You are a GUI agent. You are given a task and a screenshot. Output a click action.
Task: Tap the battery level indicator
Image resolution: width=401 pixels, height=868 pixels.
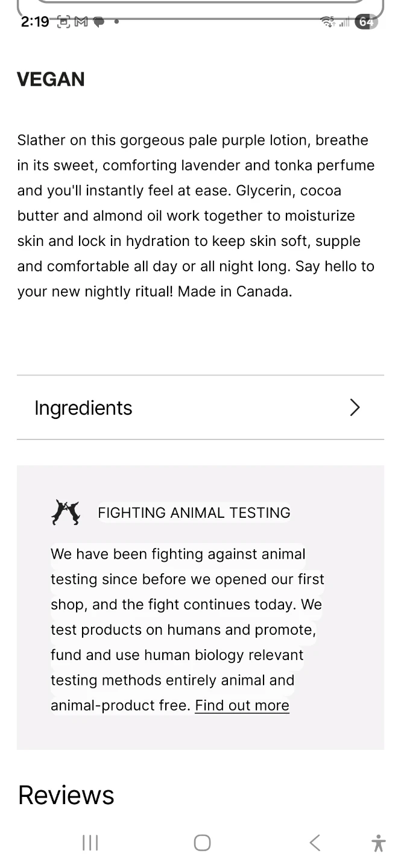365,22
